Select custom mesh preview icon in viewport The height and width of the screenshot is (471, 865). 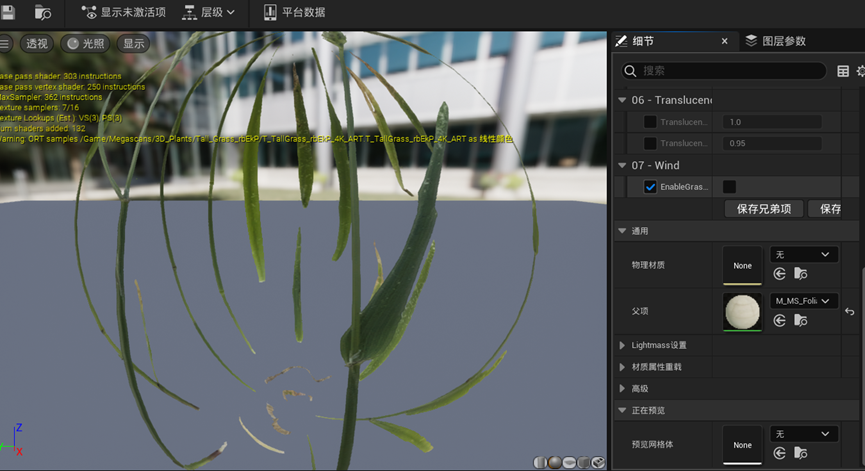(x=598, y=462)
